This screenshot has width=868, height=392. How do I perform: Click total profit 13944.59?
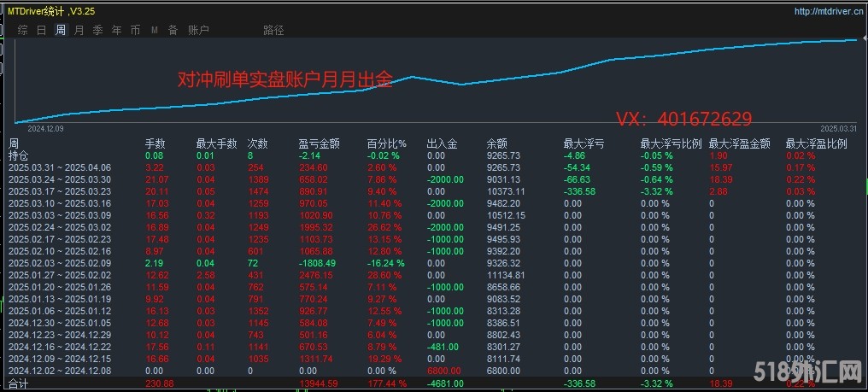point(319,383)
